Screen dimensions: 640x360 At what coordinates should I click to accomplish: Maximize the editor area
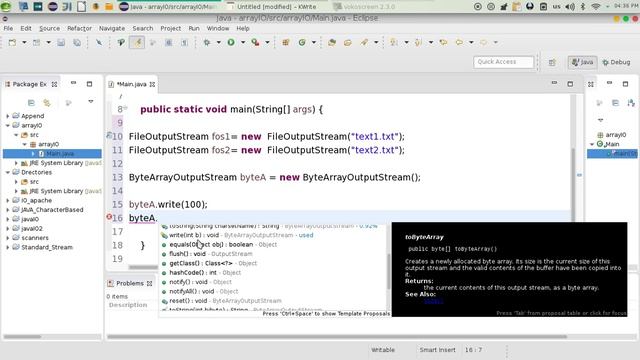click(570, 84)
